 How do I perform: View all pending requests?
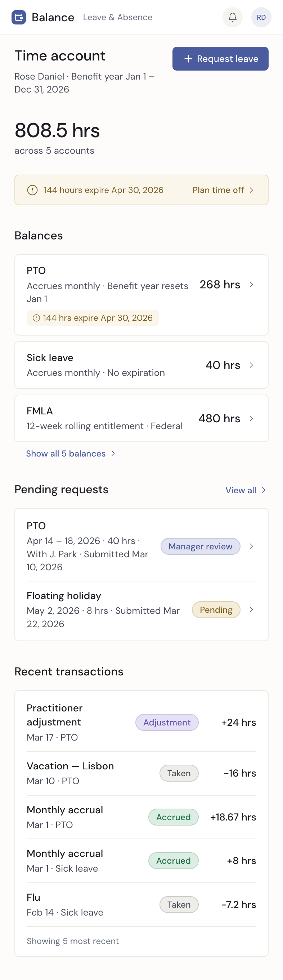click(241, 490)
